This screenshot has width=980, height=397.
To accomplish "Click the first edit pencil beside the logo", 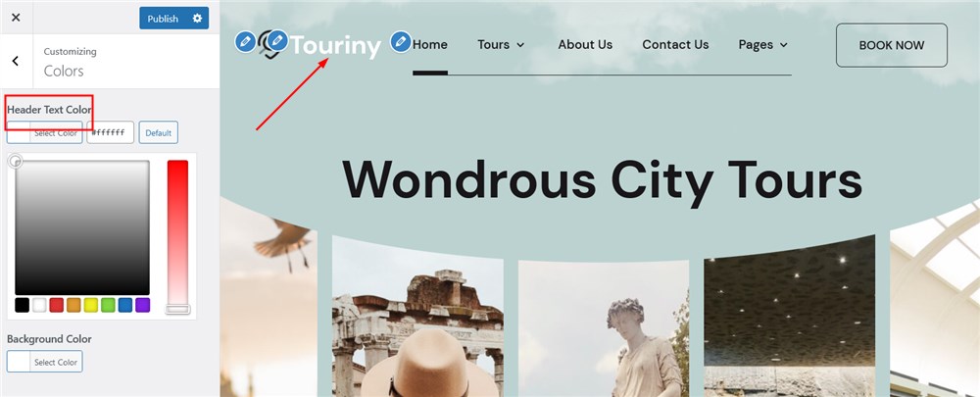I will (x=245, y=42).
